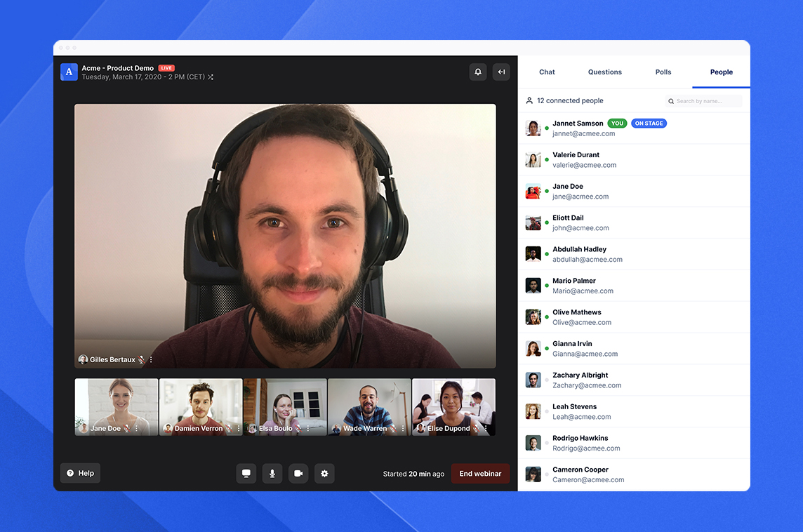The width and height of the screenshot is (803, 532).
Task: Open Damien Verron three-dot menu
Action: click(238, 429)
